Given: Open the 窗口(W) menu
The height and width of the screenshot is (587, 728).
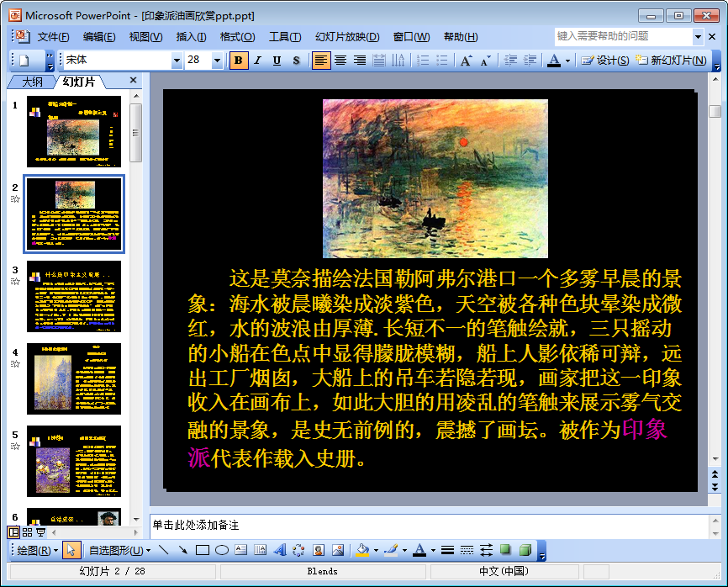Looking at the screenshot, I should (411, 37).
